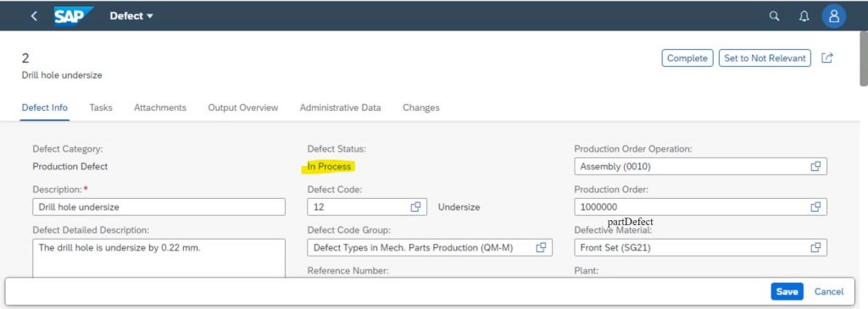Open value help for Defect Code field
The image size is (868, 309).
(415, 207)
